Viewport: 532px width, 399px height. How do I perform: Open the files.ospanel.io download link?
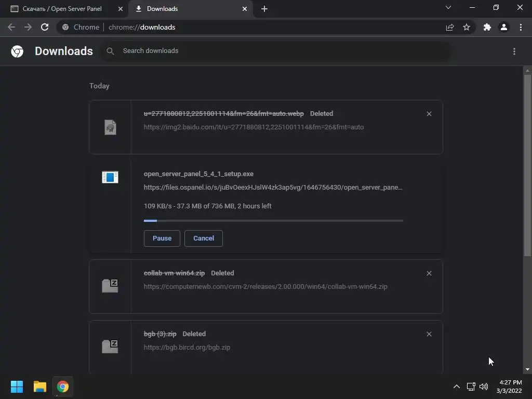pos(273,187)
